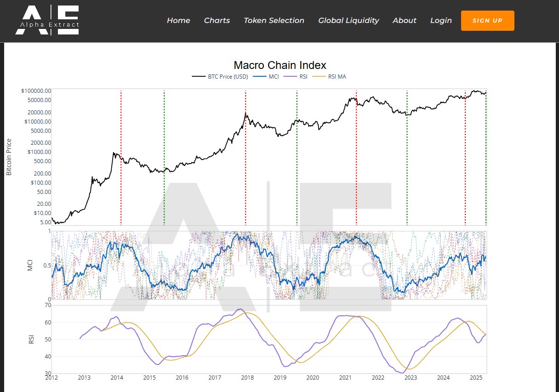Toggle the RSI MA series off
Screen dimensions: 559x392
click(x=337, y=76)
